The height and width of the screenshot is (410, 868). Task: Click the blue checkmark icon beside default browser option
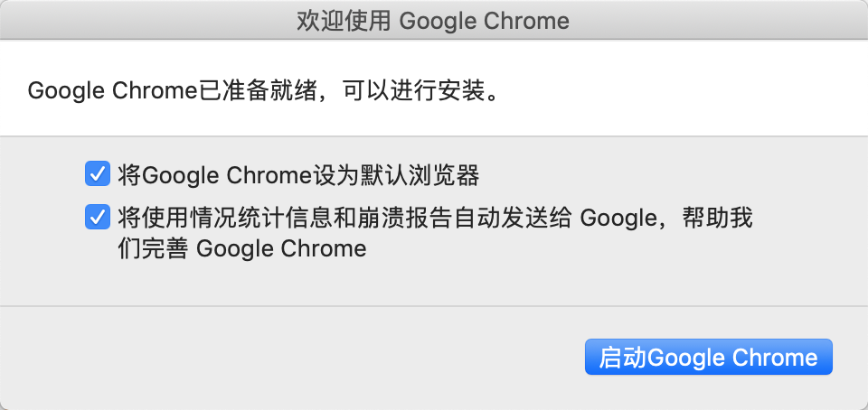pyautogui.click(x=95, y=173)
